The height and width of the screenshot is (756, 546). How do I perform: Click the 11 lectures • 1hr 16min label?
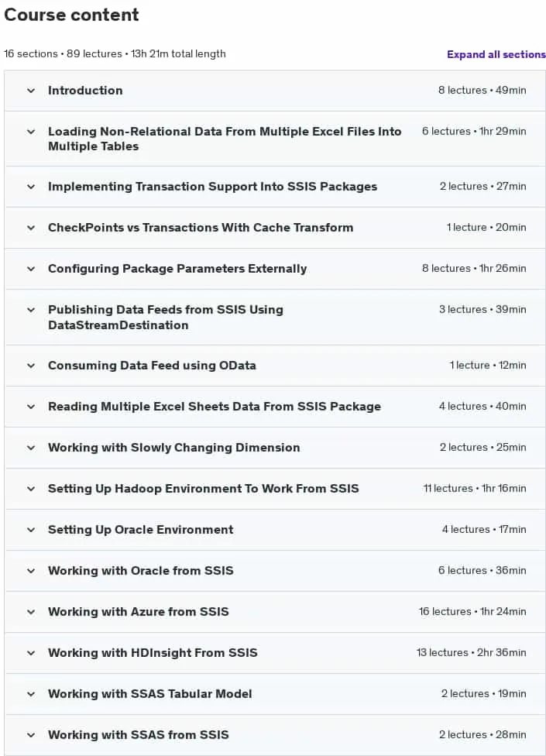click(475, 489)
